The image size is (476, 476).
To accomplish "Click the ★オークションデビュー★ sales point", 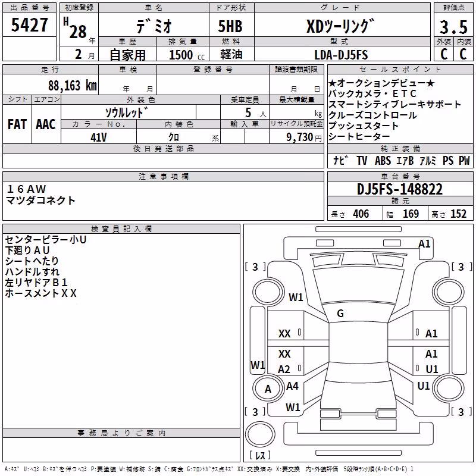I will coord(381,83).
